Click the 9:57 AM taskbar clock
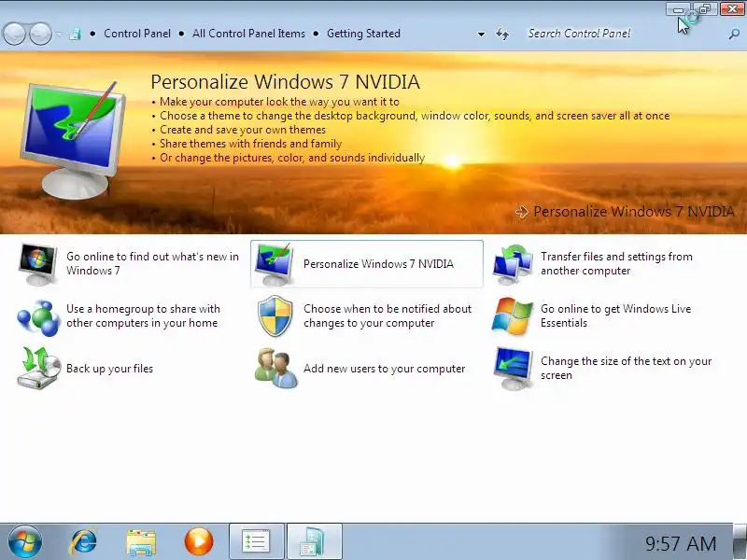 click(681, 543)
